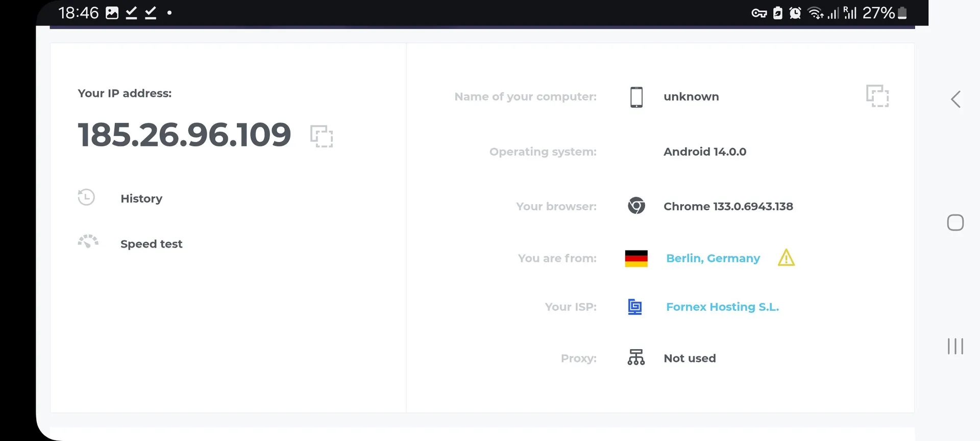Tap the VPN key status icon
The height and width of the screenshot is (441, 980).
click(x=759, y=13)
